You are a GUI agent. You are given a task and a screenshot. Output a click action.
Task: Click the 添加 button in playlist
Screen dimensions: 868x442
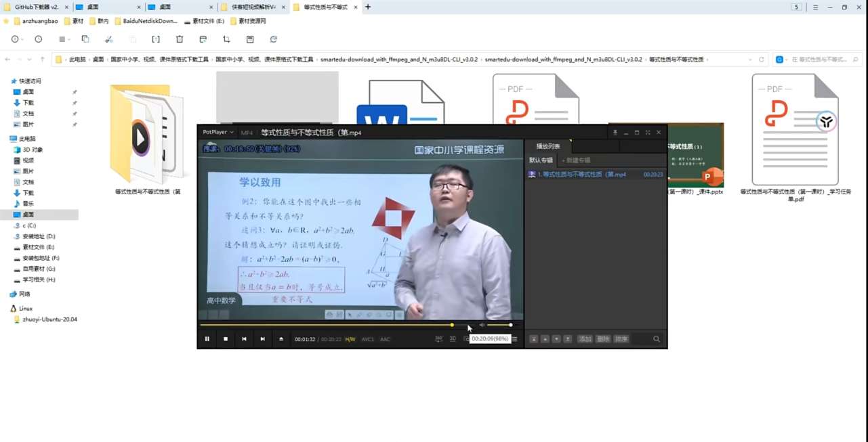[x=585, y=339]
